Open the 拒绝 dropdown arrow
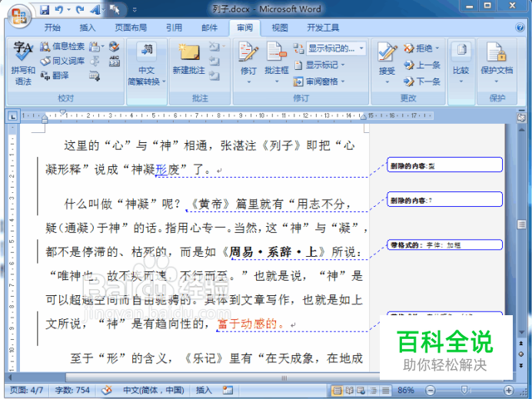 click(437, 48)
